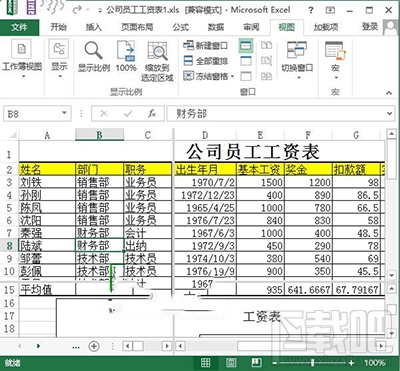Expand the formula bar

[390, 114]
